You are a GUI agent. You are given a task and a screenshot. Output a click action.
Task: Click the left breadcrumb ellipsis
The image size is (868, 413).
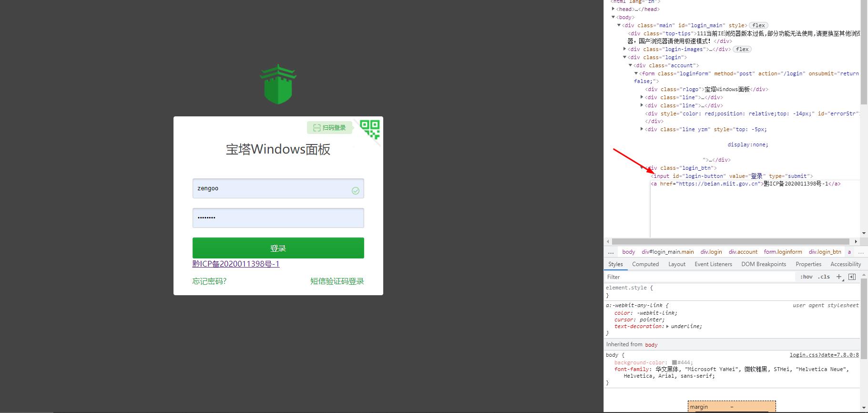click(611, 252)
